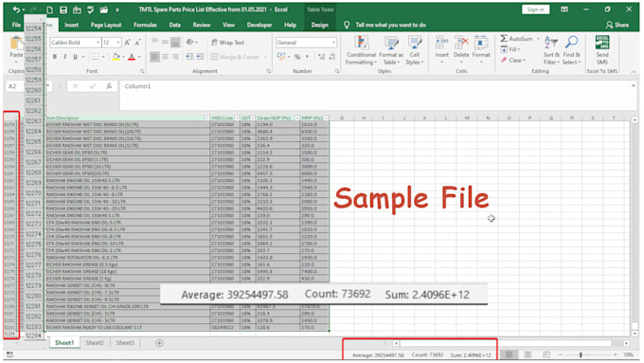Image resolution: width=644 pixels, height=363 pixels.
Task: Increase decimal places
Action: click(x=322, y=57)
